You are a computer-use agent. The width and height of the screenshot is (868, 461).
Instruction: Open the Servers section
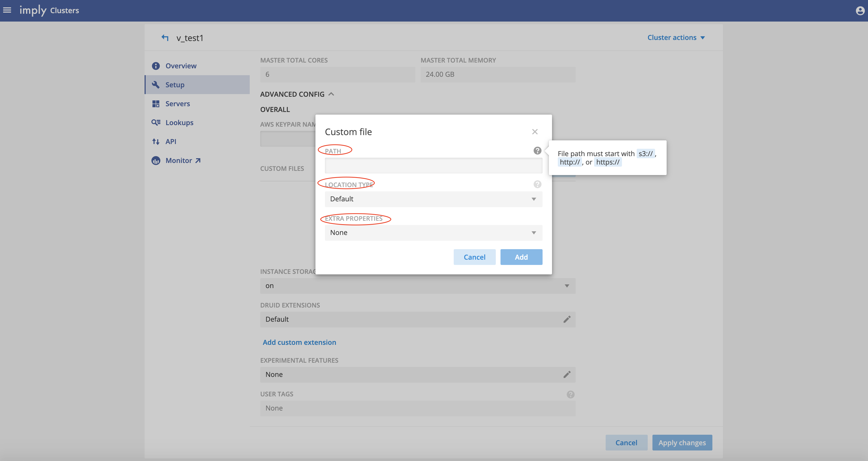[x=197, y=104]
